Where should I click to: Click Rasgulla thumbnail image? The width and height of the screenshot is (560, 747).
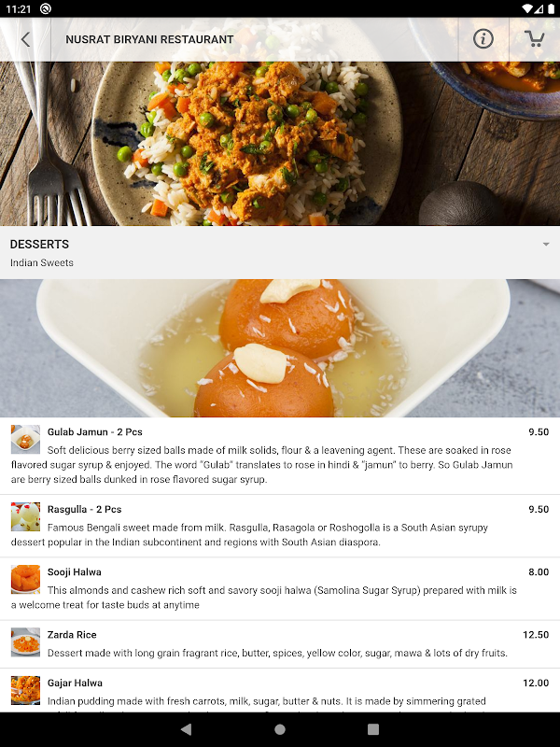pyautogui.click(x=26, y=516)
